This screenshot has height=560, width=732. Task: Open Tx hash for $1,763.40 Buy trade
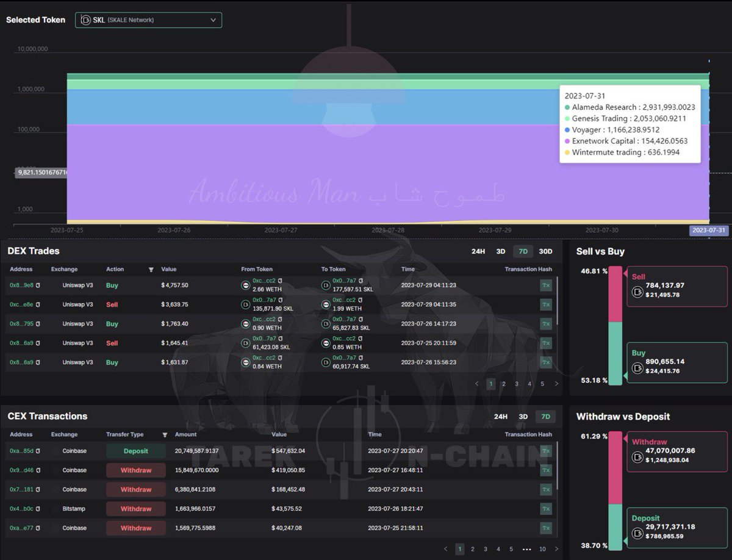(546, 324)
